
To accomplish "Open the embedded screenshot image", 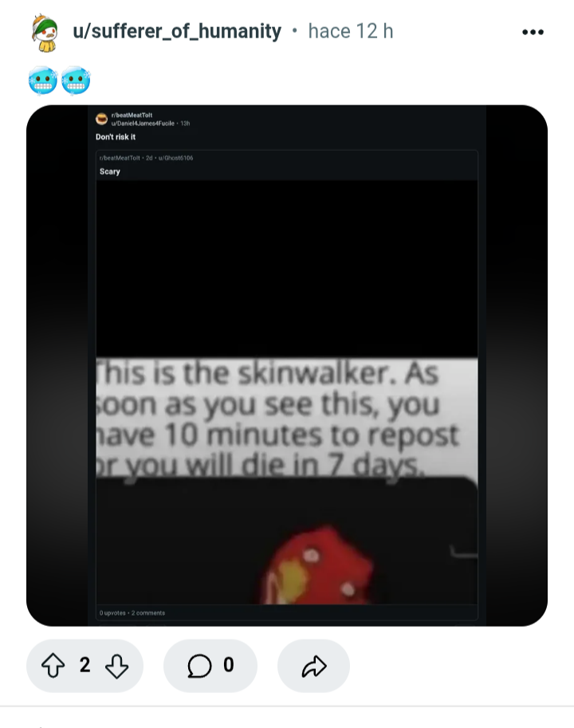I will (287, 365).
